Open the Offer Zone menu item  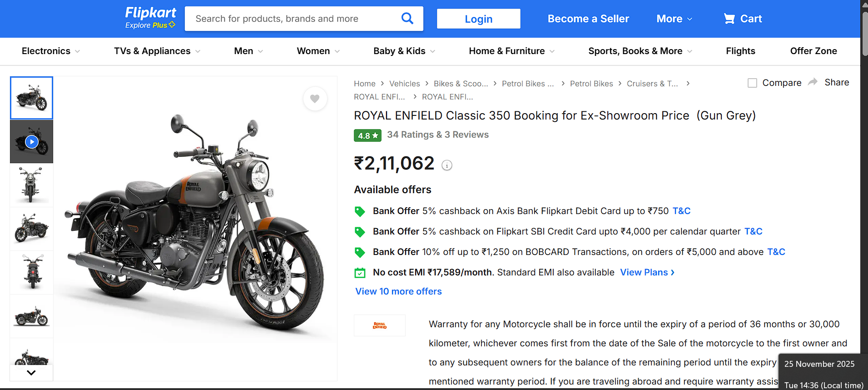click(813, 51)
